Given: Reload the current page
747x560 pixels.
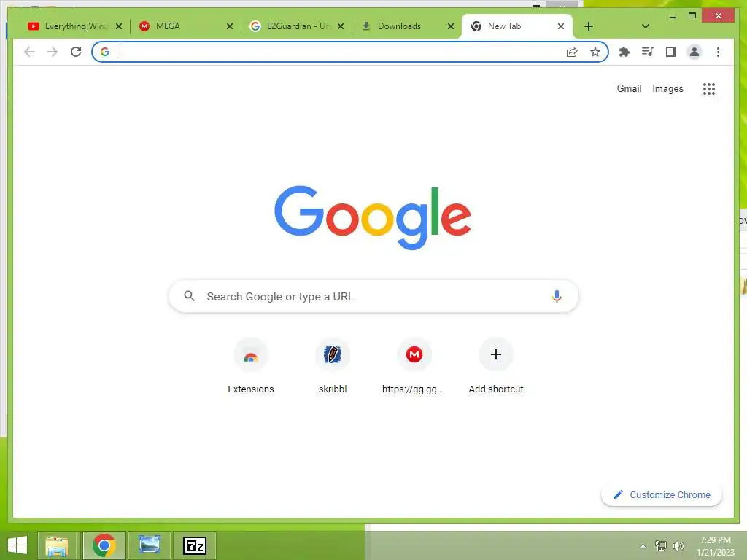Looking at the screenshot, I should pos(76,52).
